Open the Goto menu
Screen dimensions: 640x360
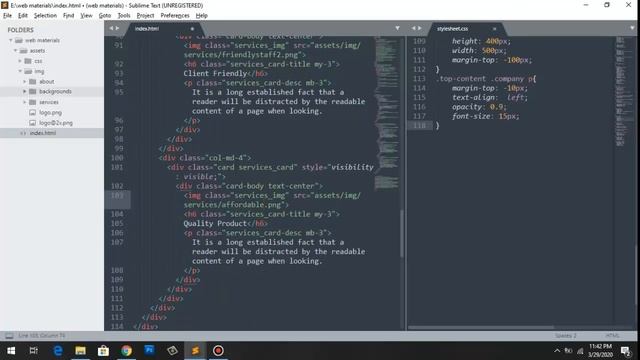tap(105, 16)
